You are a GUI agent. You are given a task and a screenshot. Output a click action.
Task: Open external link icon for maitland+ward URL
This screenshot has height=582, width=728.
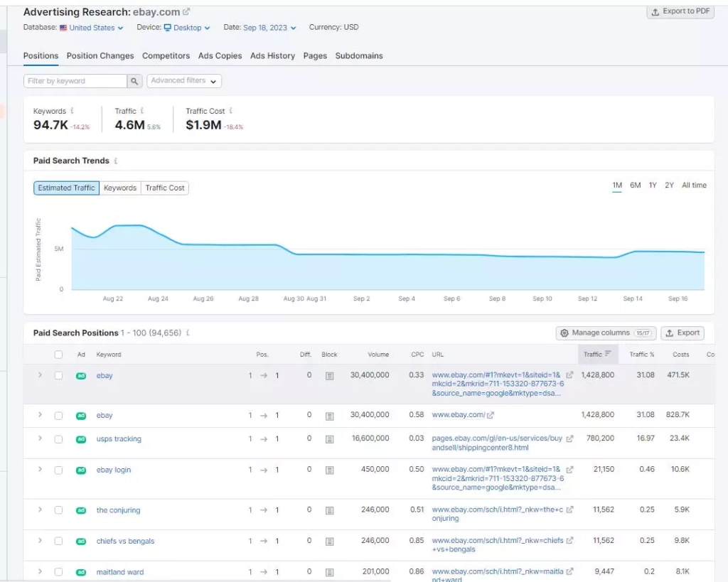click(569, 571)
